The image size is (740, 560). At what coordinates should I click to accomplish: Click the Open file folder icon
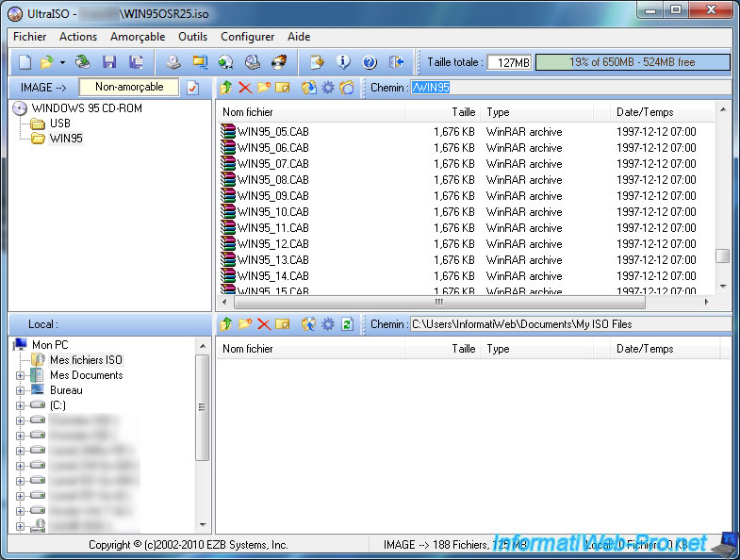(47, 62)
